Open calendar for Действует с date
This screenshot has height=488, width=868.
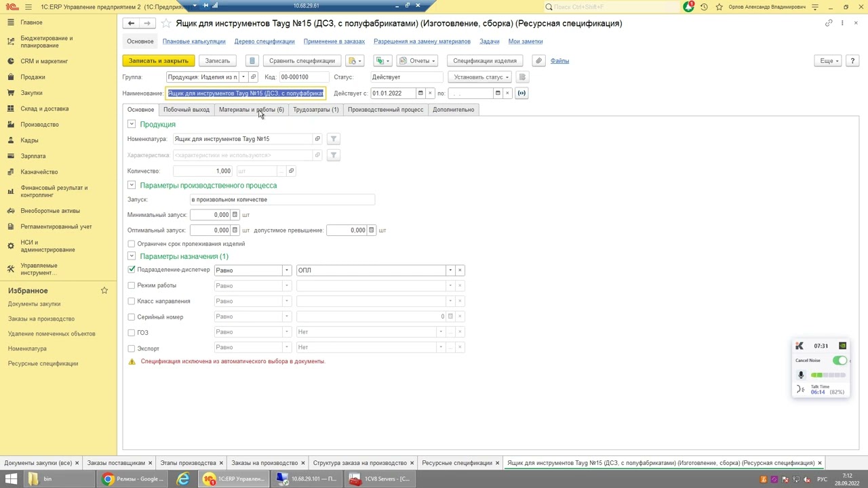(420, 94)
